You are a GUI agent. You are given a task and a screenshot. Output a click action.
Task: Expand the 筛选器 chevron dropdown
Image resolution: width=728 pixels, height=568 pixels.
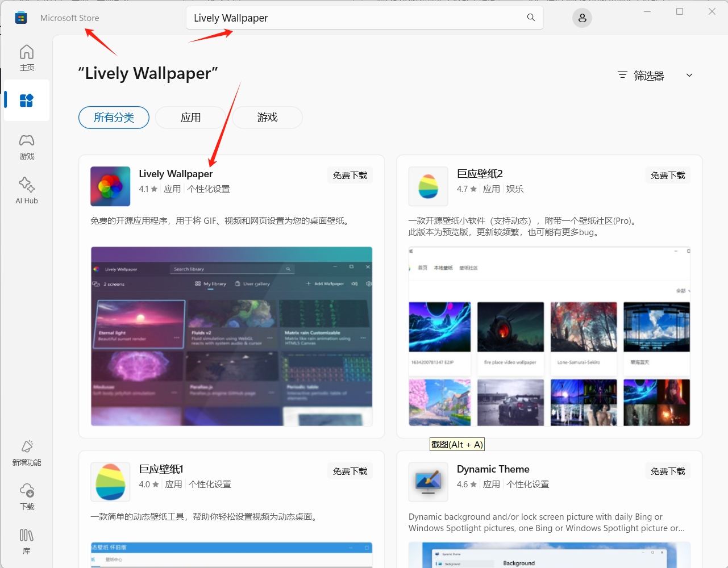[689, 75]
